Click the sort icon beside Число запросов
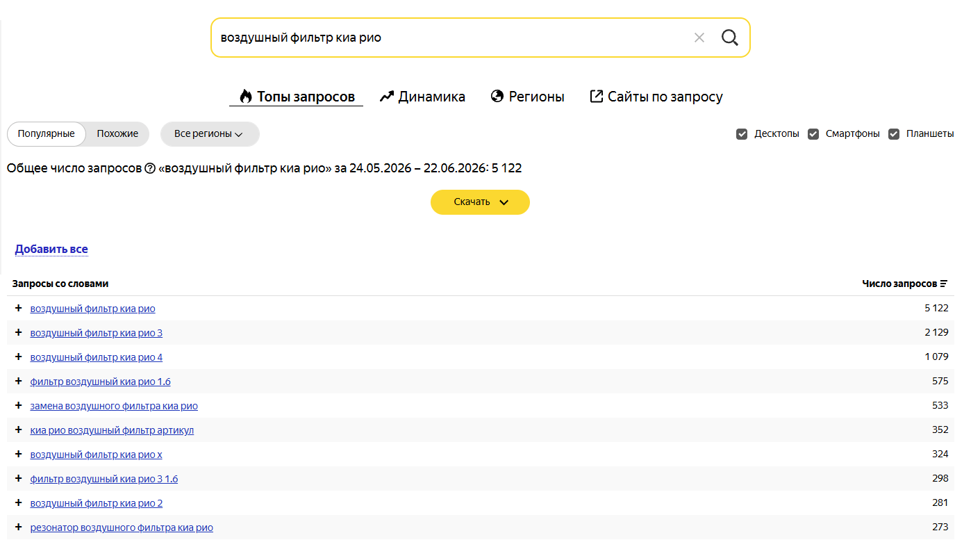 tap(944, 284)
